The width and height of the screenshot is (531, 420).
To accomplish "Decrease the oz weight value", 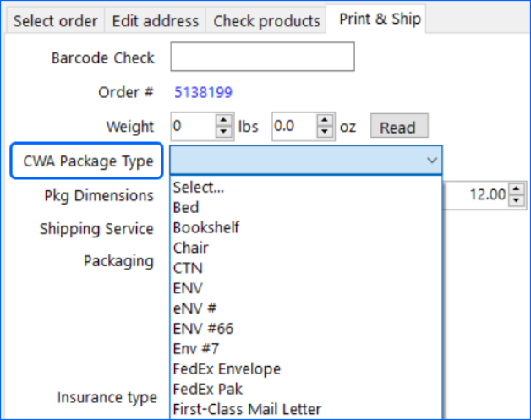I will click(x=326, y=132).
